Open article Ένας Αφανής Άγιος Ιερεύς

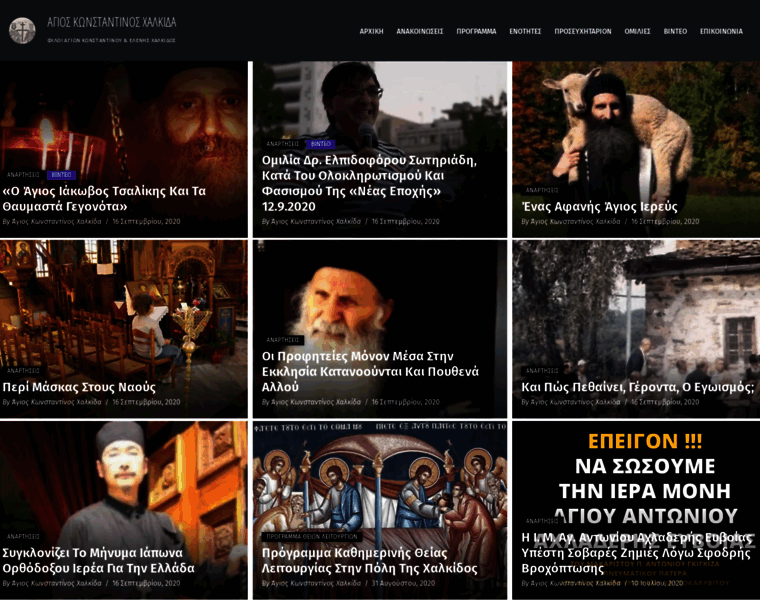[x=599, y=206]
